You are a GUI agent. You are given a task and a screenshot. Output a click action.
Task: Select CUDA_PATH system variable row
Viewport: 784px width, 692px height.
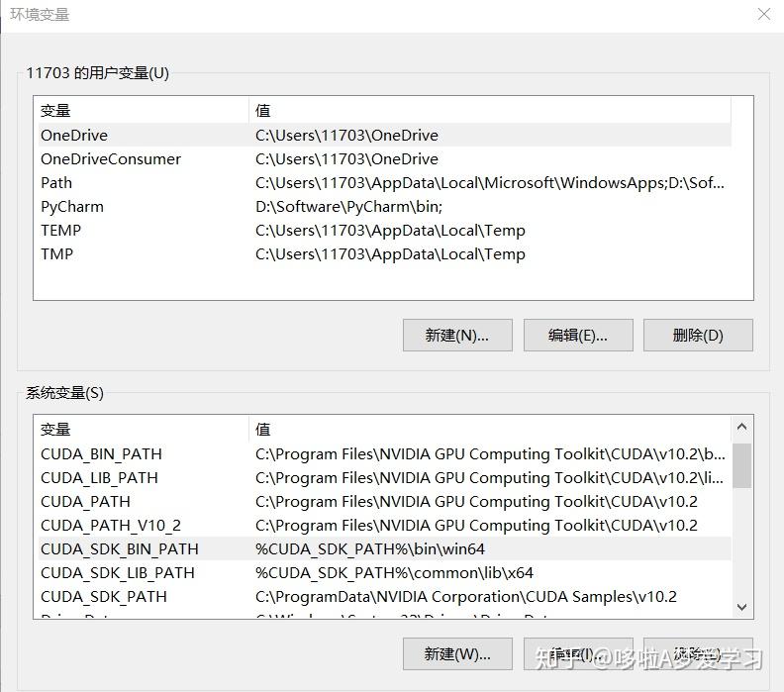pyautogui.click(x=85, y=502)
